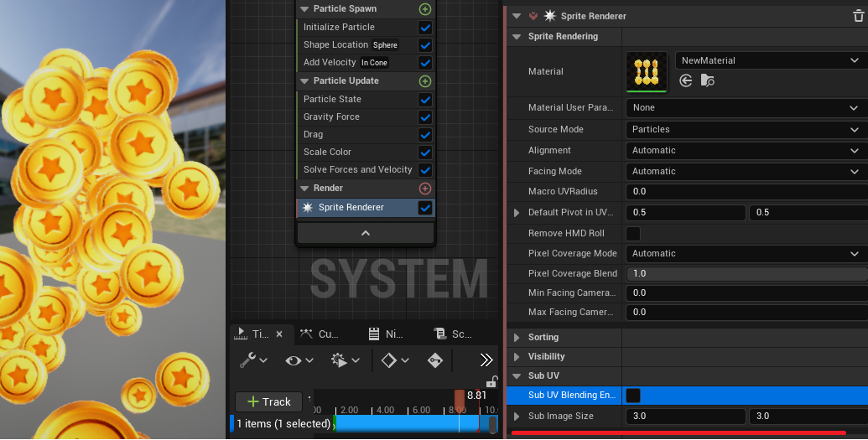The height and width of the screenshot is (440, 868).
Task: Collapse the Sub UV section
Action: [x=517, y=375]
